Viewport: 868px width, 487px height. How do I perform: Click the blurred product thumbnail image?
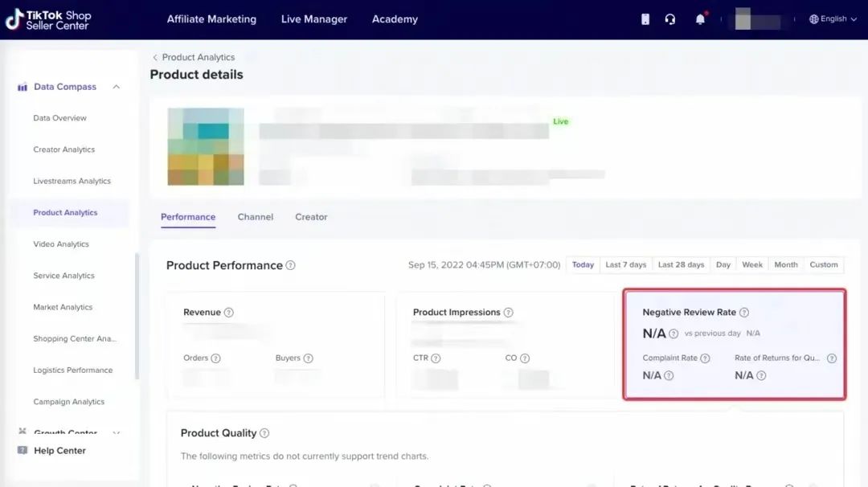206,147
